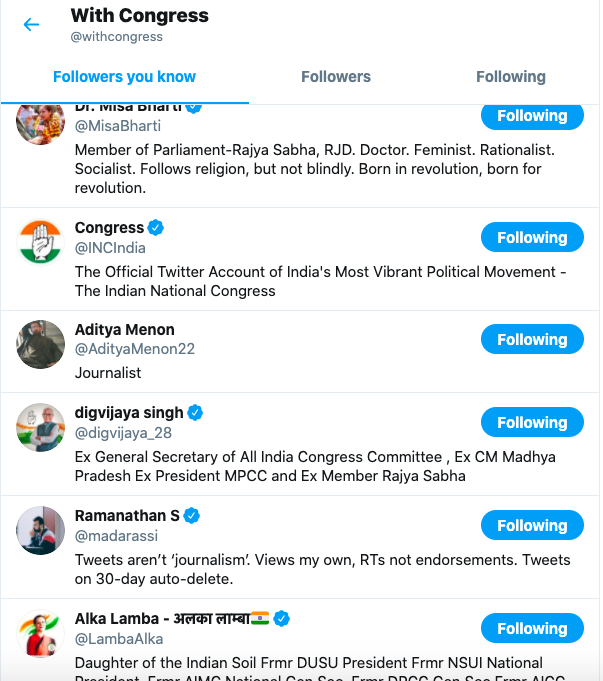Unfollow Ramanathan S via Following button
The width and height of the screenshot is (603, 681).
pos(532,525)
